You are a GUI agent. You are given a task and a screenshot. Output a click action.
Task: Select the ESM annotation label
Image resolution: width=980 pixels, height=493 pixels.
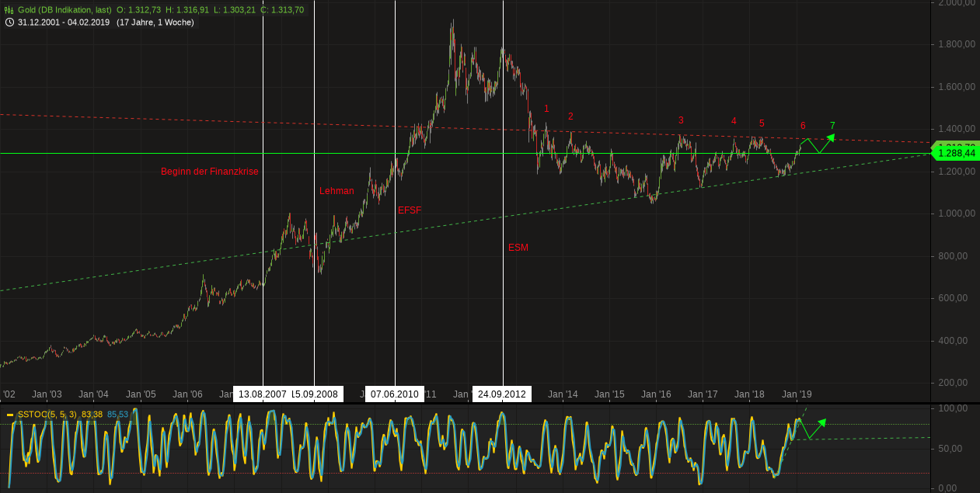click(x=518, y=247)
